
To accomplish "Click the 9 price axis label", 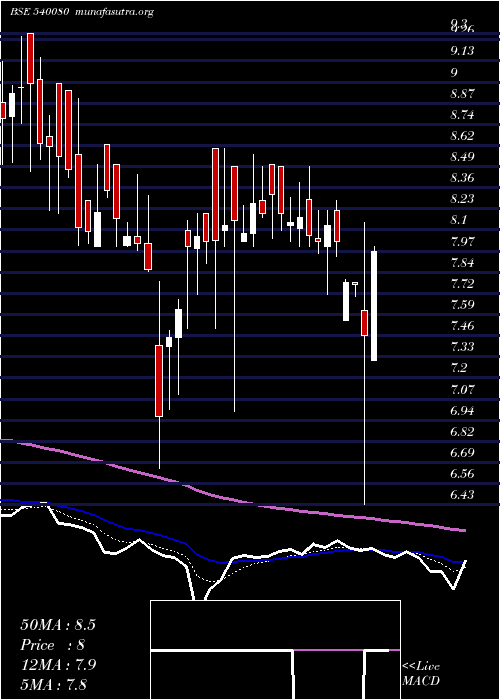I will click(x=454, y=73).
